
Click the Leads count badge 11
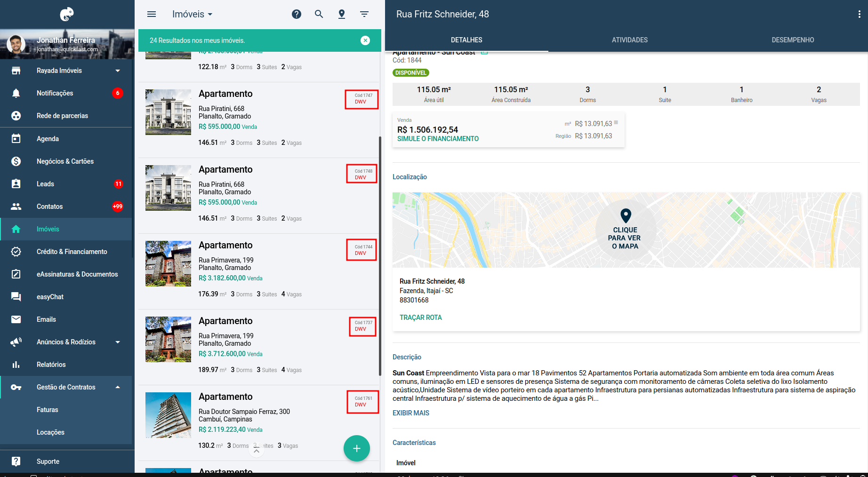tap(118, 184)
